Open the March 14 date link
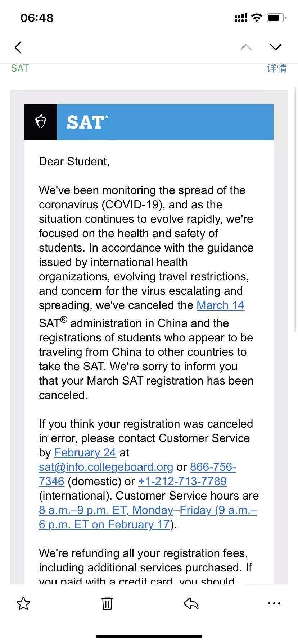 (x=220, y=305)
